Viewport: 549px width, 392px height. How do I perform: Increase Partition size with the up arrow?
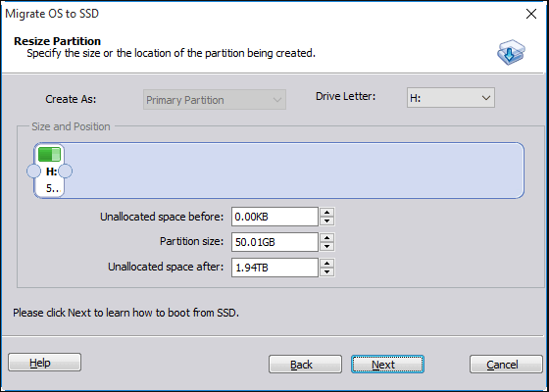point(327,237)
